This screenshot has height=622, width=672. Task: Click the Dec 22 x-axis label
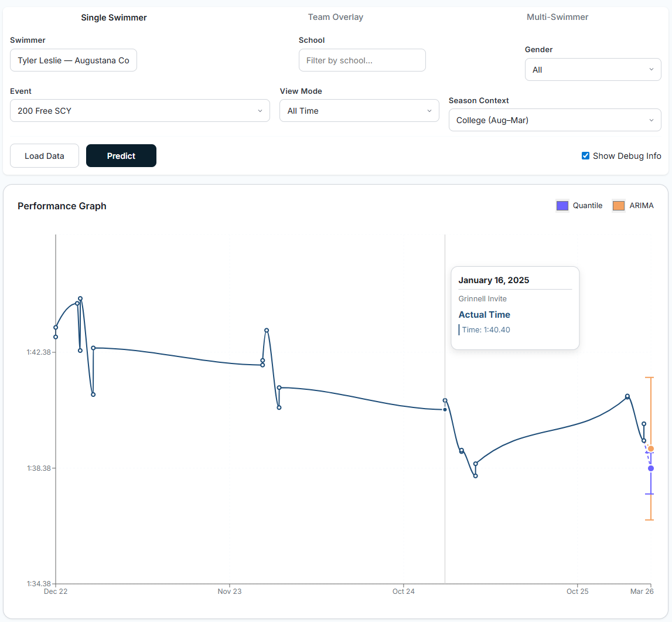click(x=56, y=592)
